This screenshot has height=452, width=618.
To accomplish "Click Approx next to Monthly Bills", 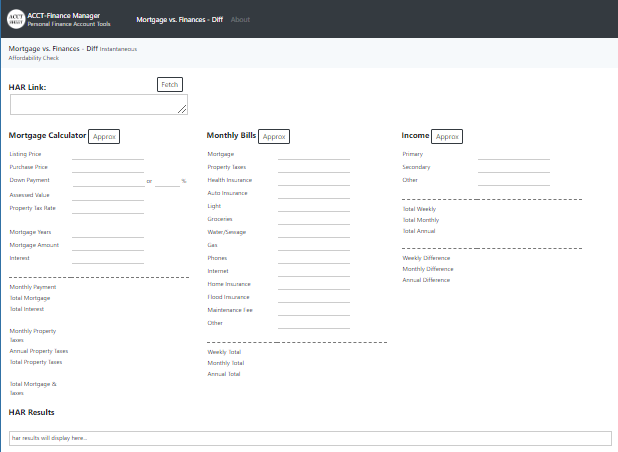I will (x=275, y=136).
